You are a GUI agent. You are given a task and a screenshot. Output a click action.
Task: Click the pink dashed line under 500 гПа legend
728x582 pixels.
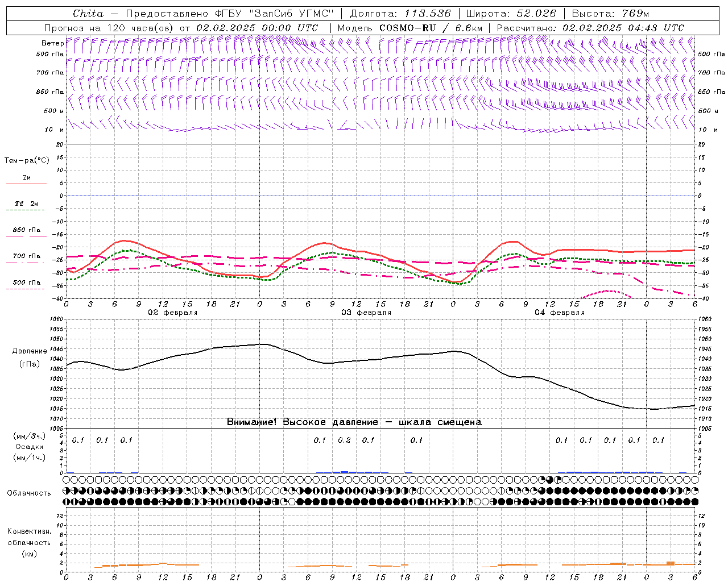tap(26, 289)
